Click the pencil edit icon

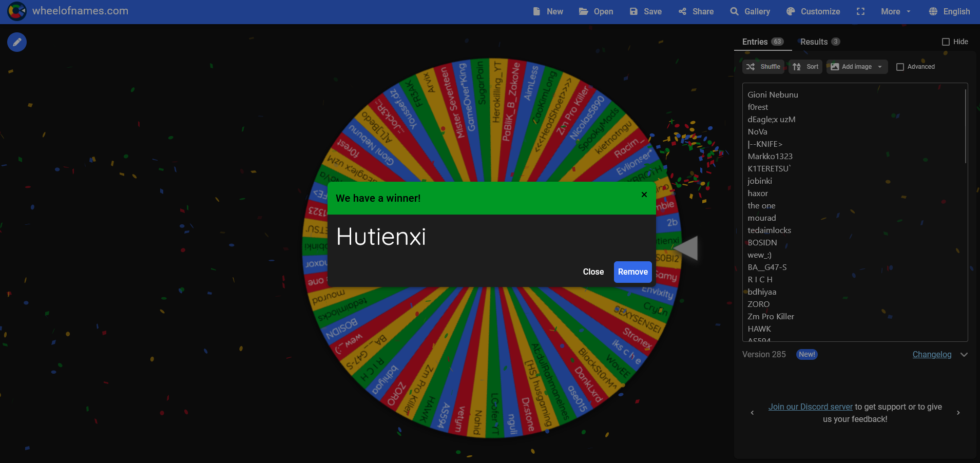tap(17, 42)
